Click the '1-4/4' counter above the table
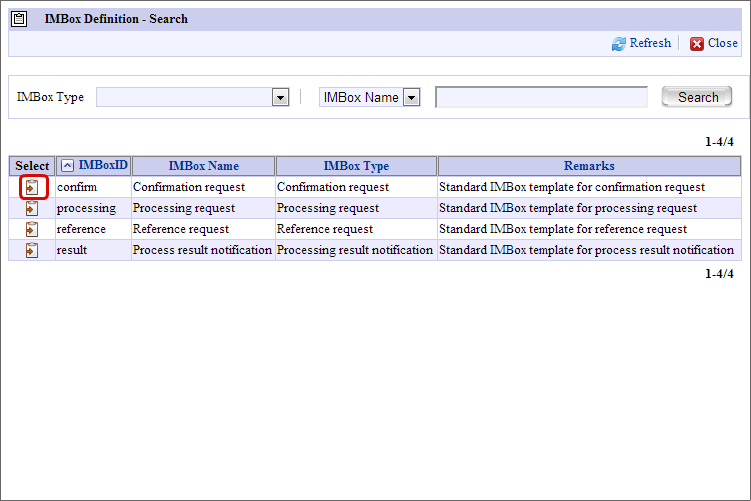The height and width of the screenshot is (501, 751). (719, 142)
